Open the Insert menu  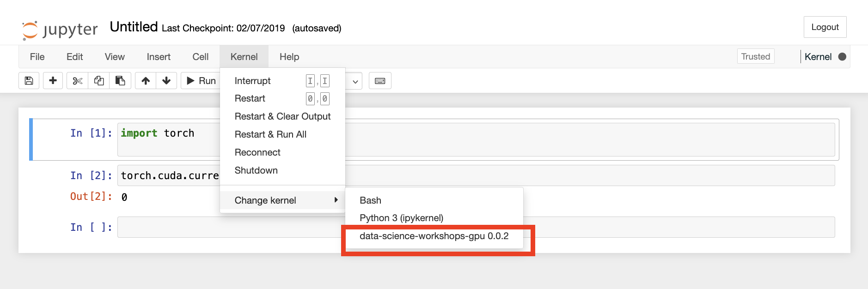pos(159,57)
